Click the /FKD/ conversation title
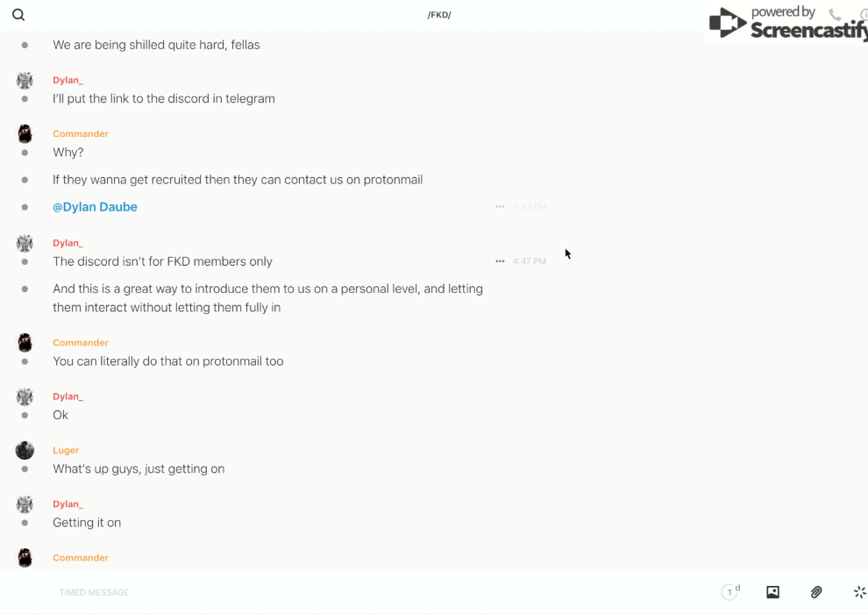Image resolution: width=868 pixels, height=614 pixels. point(438,15)
